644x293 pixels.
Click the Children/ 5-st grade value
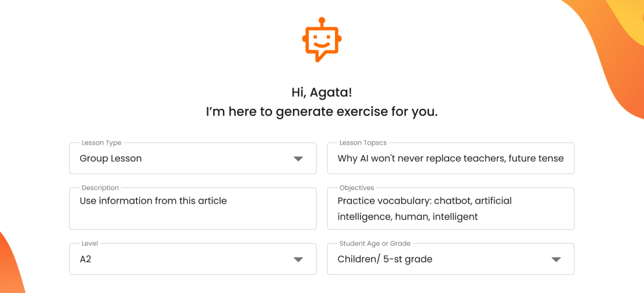(x=385, y=259)
